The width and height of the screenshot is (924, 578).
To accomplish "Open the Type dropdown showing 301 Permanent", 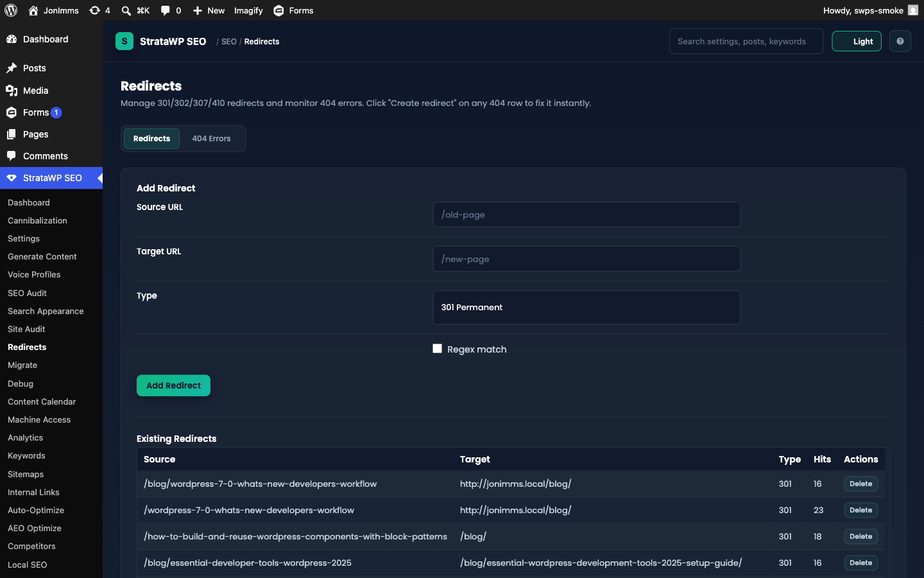I will (x=586, y=307).
